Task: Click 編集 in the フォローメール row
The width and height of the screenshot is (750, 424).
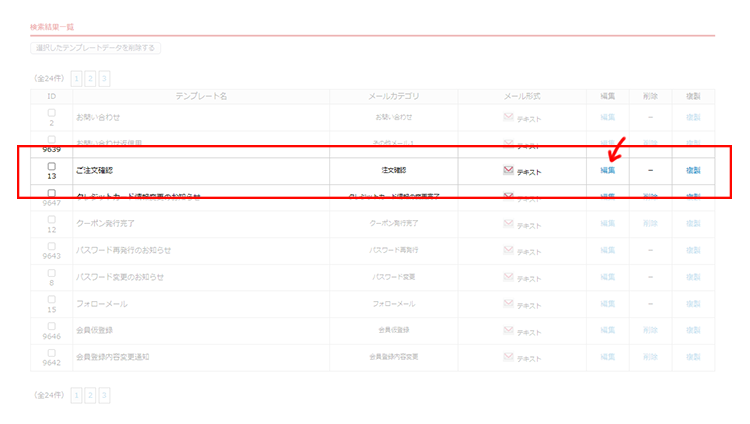Action: click(607, 304)
